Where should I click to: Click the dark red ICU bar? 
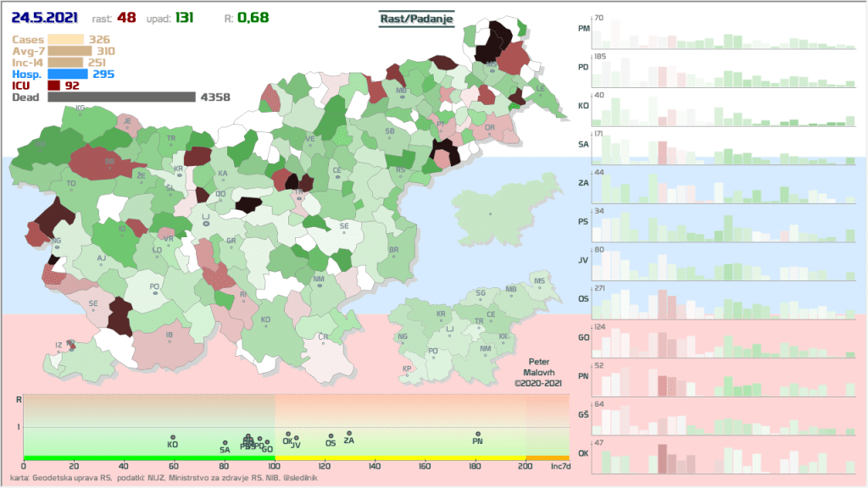coord(53,86)
